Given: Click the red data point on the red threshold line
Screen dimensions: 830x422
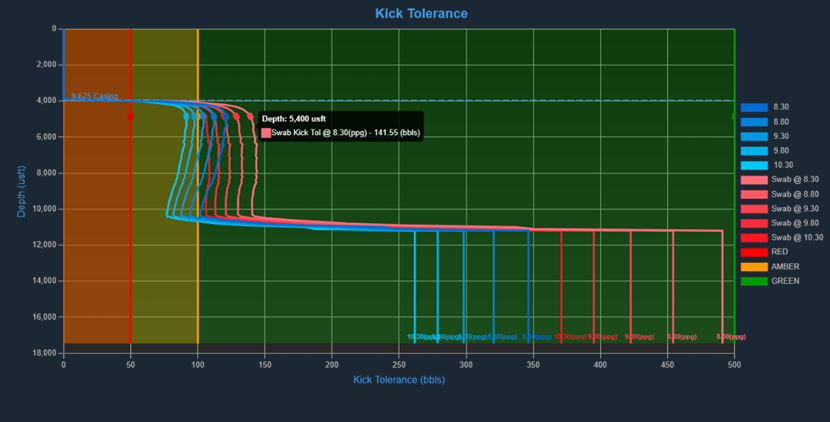Looking at the screenshot, I should pos(131,117).
